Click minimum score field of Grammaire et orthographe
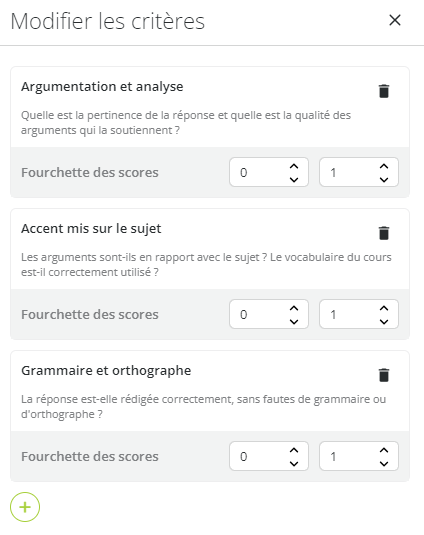The width and height of the screenshot is (424, 535). click(x=269, y=456)
